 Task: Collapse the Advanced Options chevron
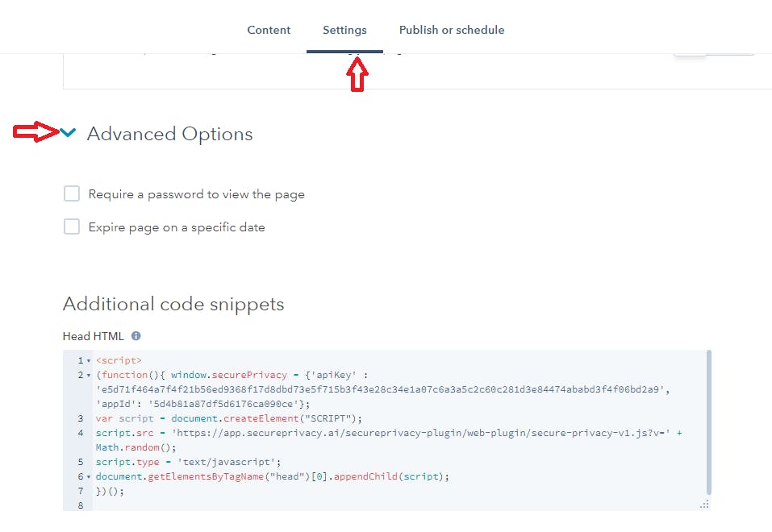click(x=68, y=132)
